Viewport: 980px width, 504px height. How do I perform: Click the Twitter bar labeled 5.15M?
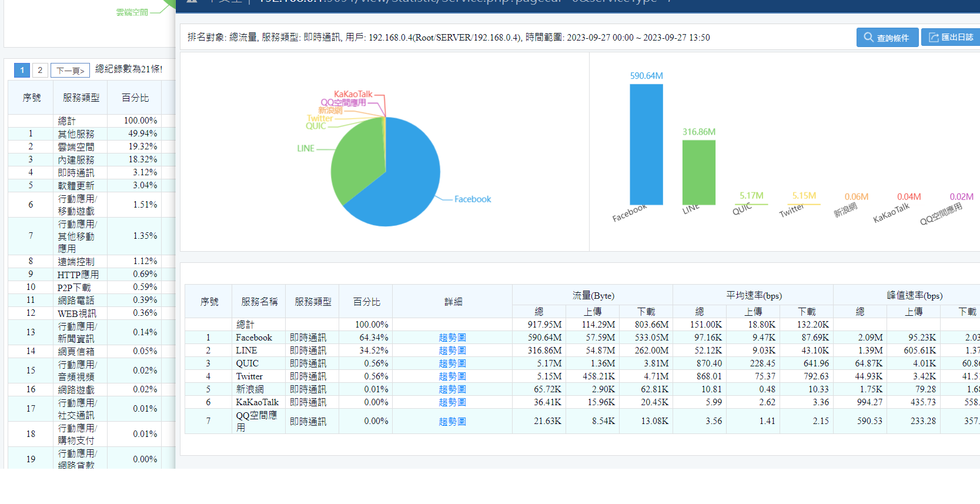tap(804, 204)
